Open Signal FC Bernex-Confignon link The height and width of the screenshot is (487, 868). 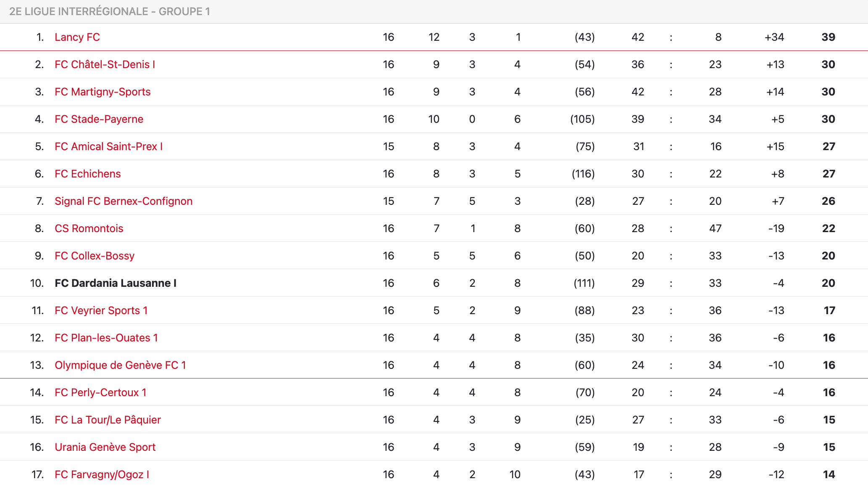[124, 201]
